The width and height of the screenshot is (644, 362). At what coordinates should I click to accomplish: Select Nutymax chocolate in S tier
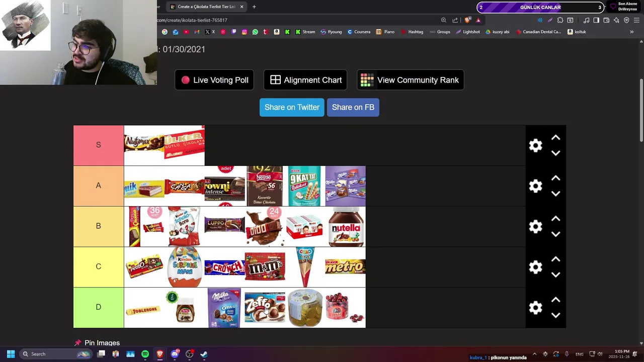(144, 145)
